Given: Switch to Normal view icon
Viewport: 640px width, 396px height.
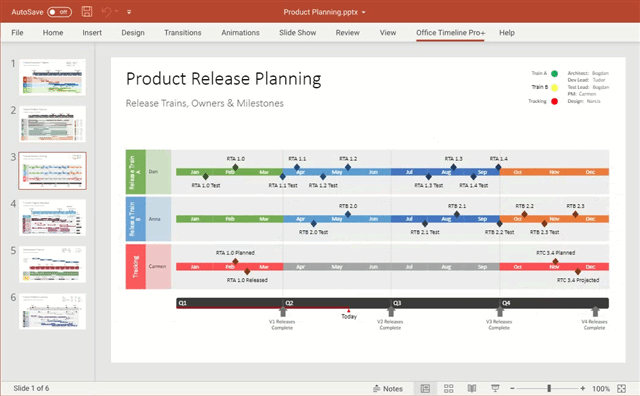Looking at the screenshot, I should 425,389.
